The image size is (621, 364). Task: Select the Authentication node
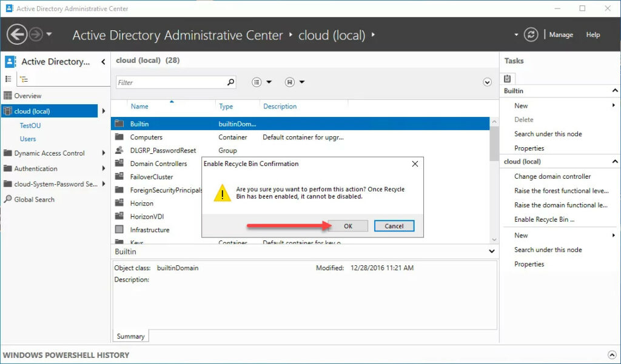pos(36,168)
